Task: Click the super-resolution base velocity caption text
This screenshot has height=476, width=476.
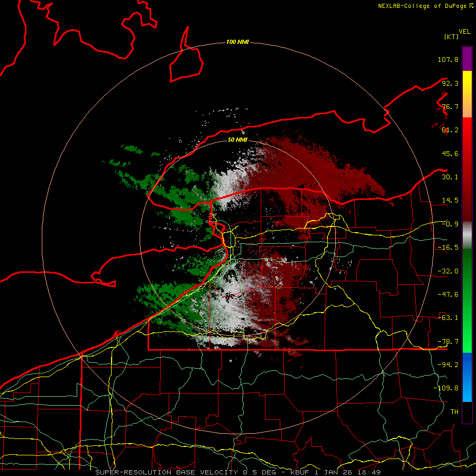Action: coord(238,472)
